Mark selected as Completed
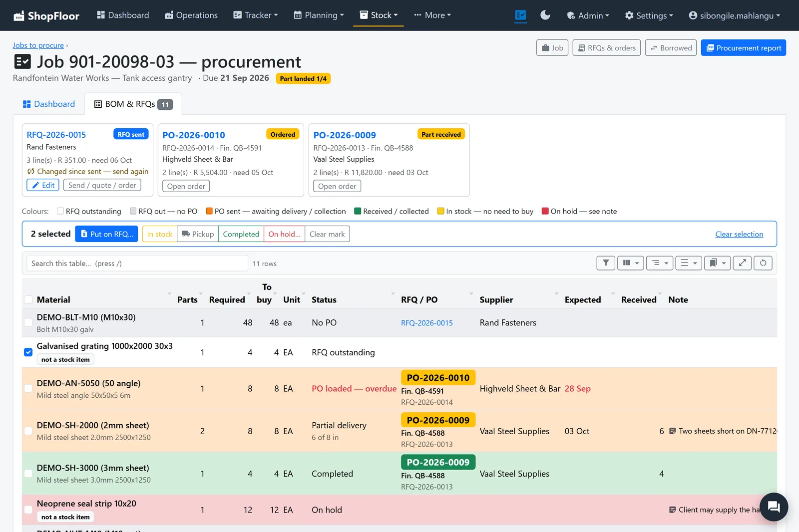The height and width of the screenshot is (532, 799). 241,234
